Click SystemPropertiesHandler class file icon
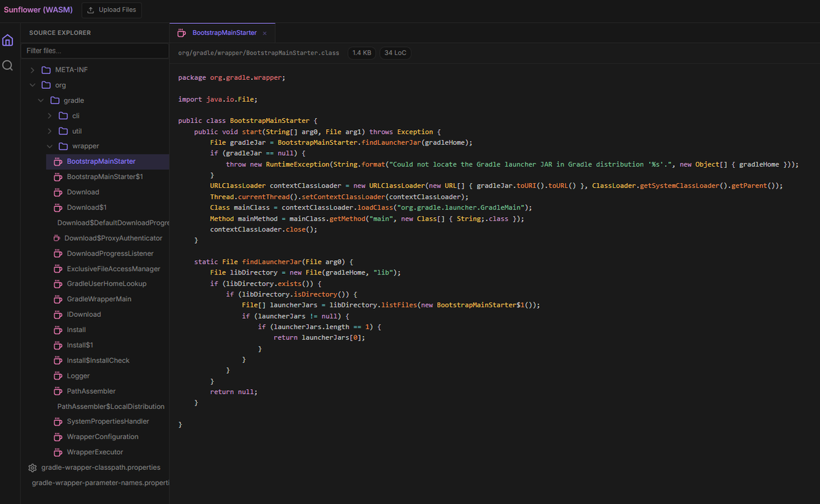 58,421
